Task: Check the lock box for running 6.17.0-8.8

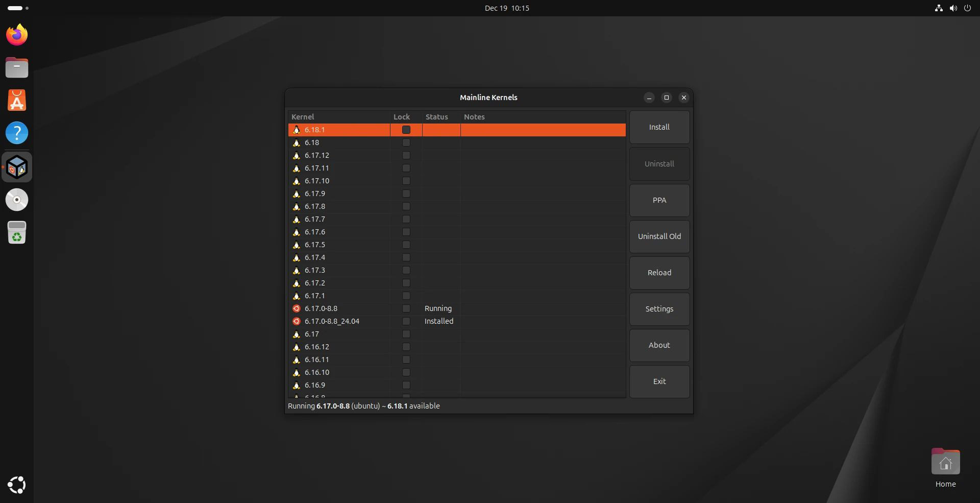Action: (406, 308)
